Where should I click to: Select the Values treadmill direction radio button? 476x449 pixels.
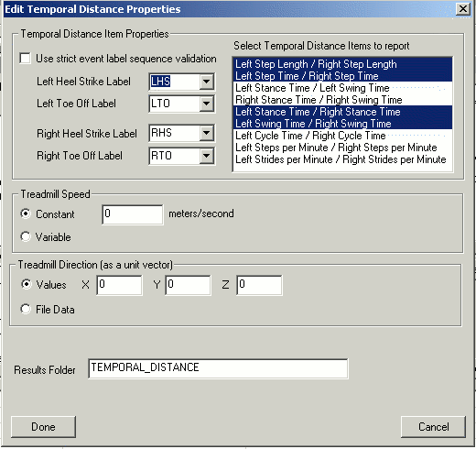(27, 284)
